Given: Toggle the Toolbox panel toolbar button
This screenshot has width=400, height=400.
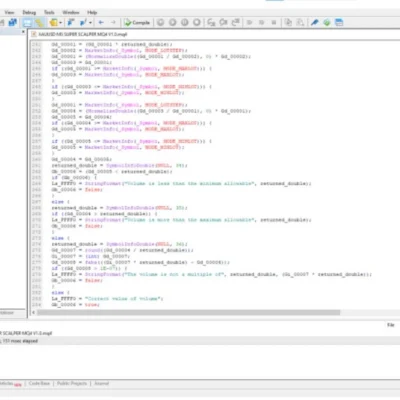Looking at the screenshot, I should point(39,22).
